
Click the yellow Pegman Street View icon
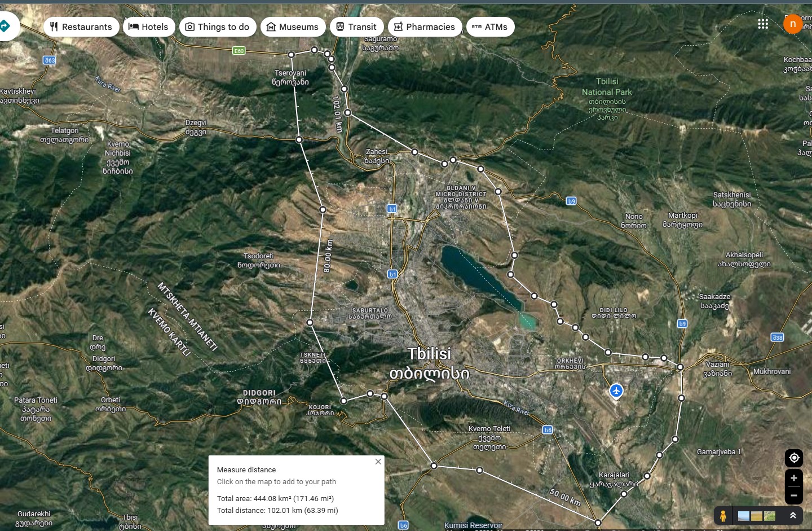coord(723,516)
